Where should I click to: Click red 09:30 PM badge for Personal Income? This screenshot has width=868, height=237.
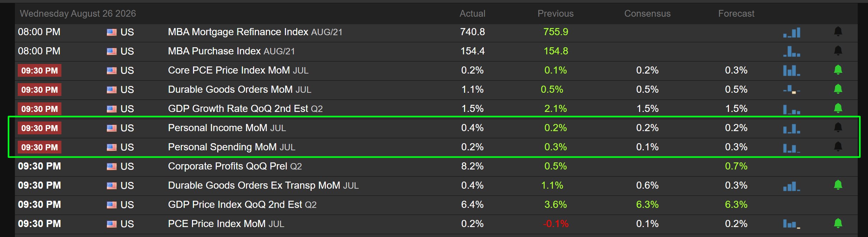39,128
